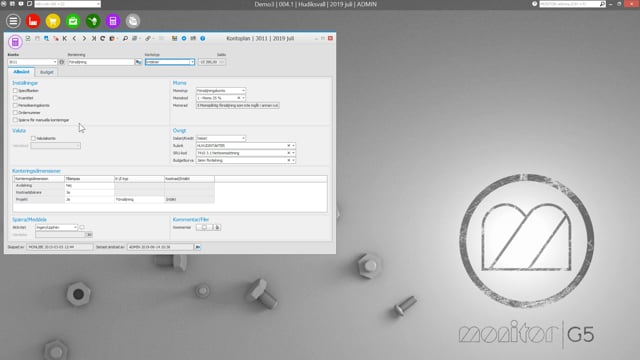Click the Tillämpas column header
Screen dimensions: 640x360
pyautogui.click(x=89, y=179)
